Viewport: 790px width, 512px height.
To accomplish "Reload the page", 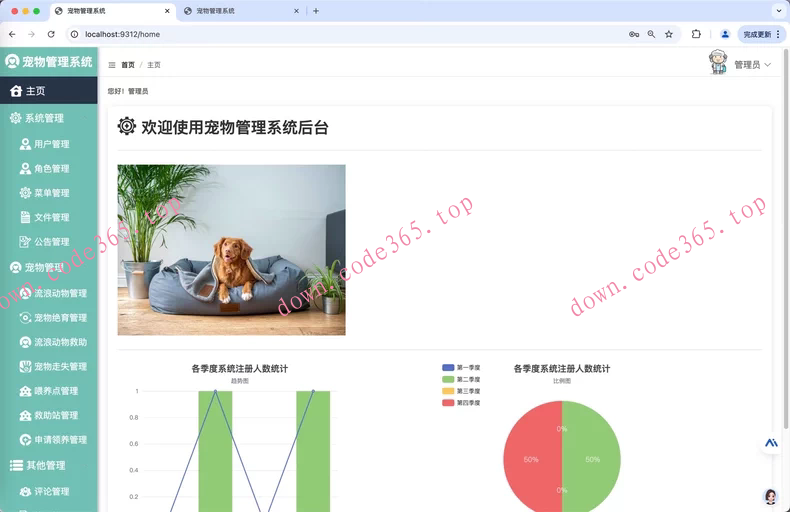I will click(x=51, y=34).
